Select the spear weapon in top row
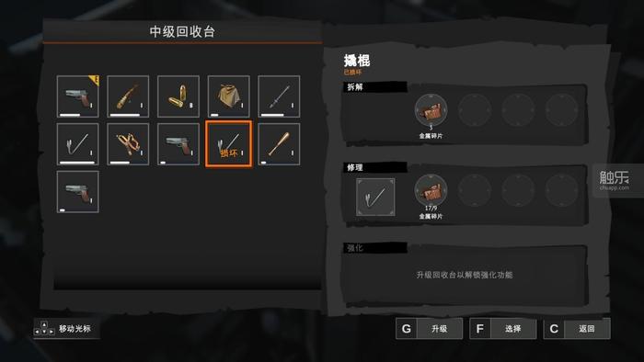The height and width of the screenshot is (362, 644). click(x=279, y=96)
